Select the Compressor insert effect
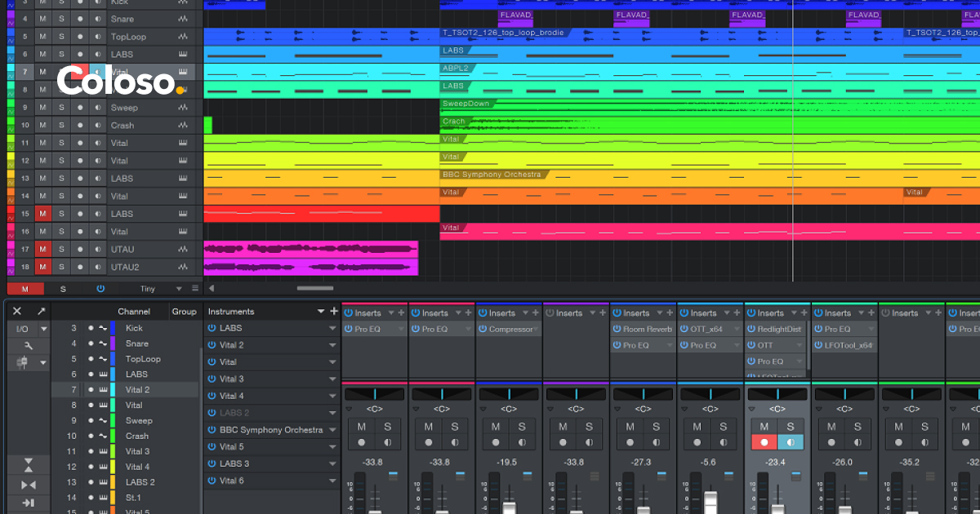The image size is (980, 514). tap(510, 330)
